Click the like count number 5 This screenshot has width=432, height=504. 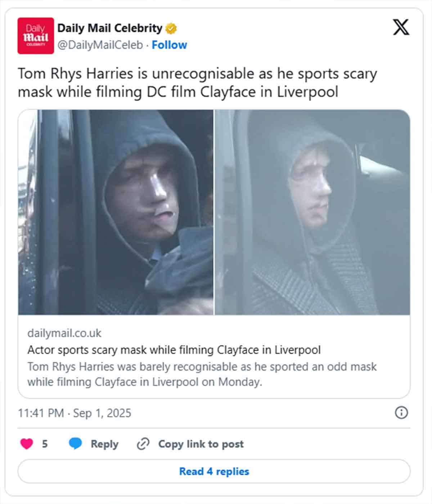[x=45, y=444]
